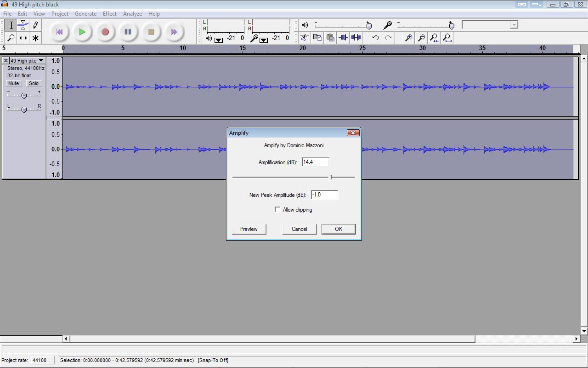Open the Edit menu
This screenshot has width=588, height=368.
tap(23, 14)
